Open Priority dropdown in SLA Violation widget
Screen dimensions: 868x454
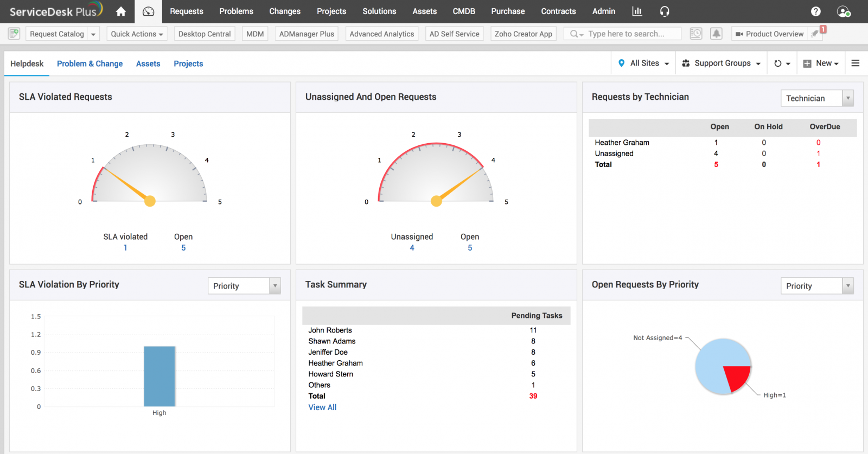click(x=244, y=286)
